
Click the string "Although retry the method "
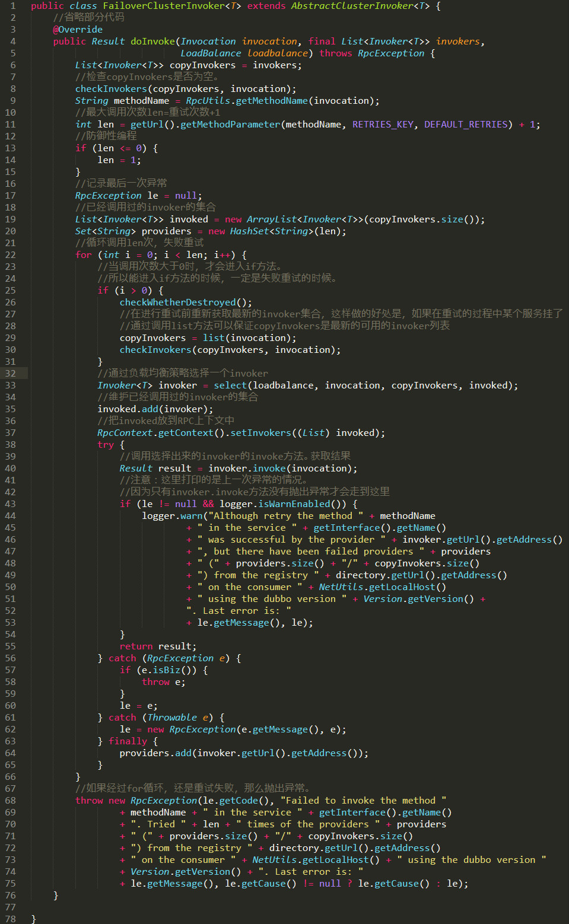pyautogui.click(x=286, y=516)
